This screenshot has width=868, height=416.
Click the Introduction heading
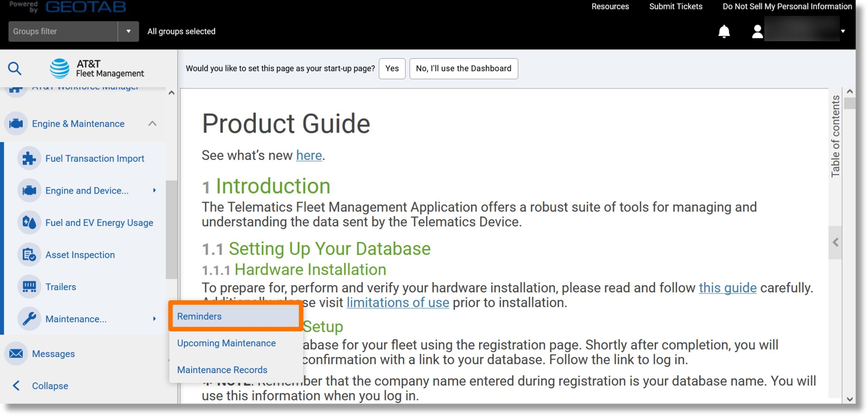point(273,186)
